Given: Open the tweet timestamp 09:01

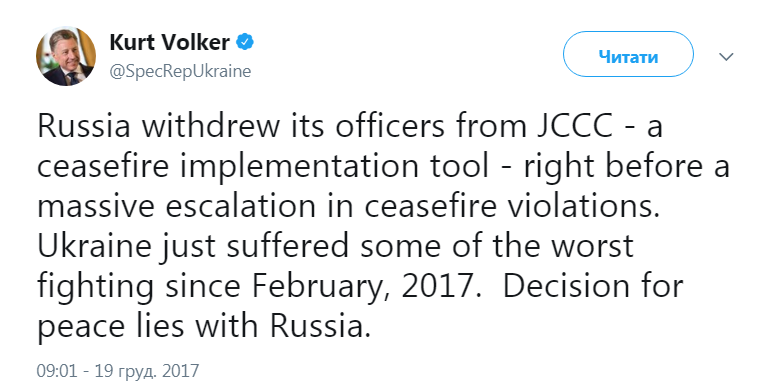Looking at the screenshot, I should (x=56, y=371).
